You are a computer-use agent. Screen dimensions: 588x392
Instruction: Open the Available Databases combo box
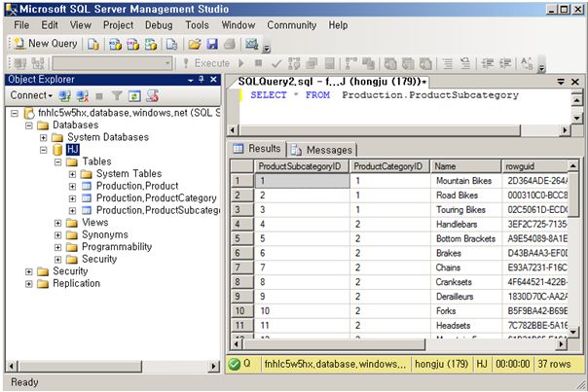[113, 63]
